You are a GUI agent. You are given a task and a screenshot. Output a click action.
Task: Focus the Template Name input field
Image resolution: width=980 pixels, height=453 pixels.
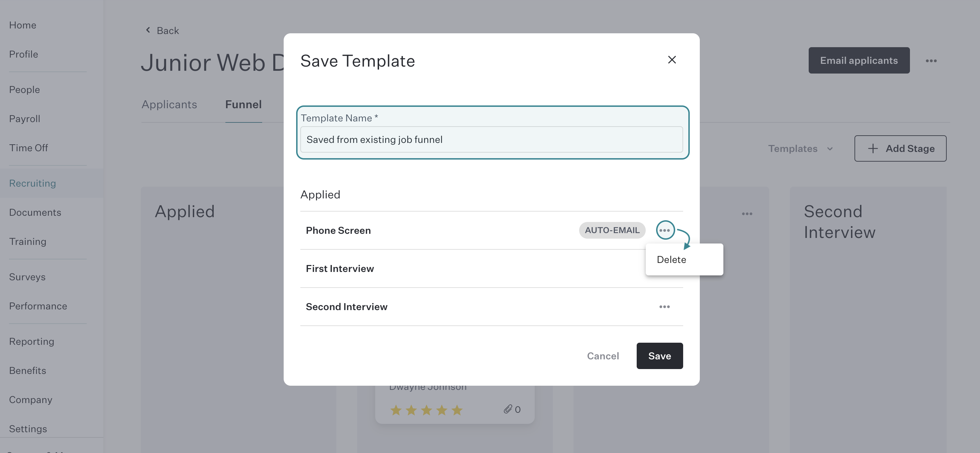(491, 140)
